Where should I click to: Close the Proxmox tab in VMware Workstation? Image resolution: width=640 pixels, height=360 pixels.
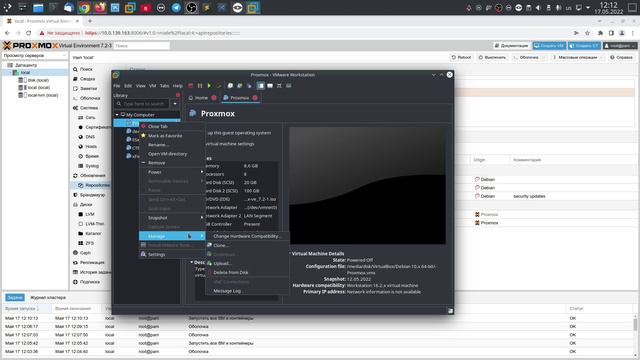tap(255, 98)
